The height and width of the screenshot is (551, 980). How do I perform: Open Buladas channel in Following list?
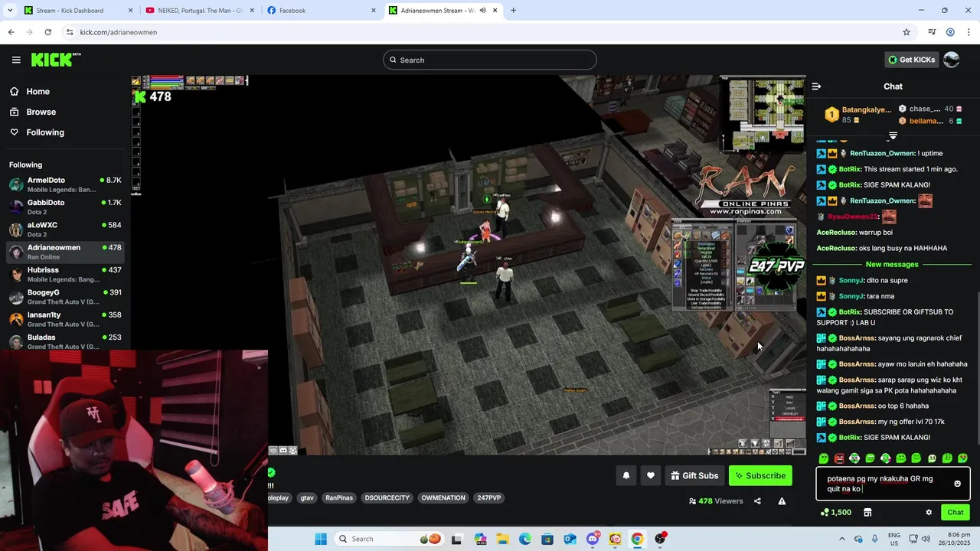(65, 341)
